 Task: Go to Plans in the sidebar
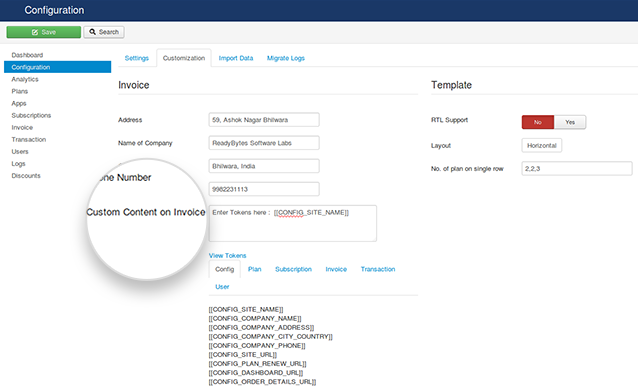pos(20,91)
